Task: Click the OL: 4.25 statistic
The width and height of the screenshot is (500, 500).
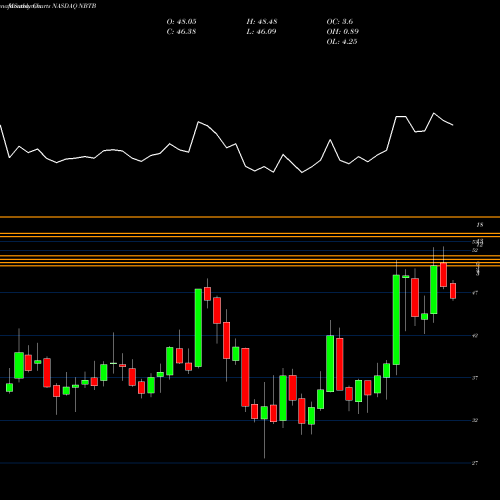Action: 342,42
